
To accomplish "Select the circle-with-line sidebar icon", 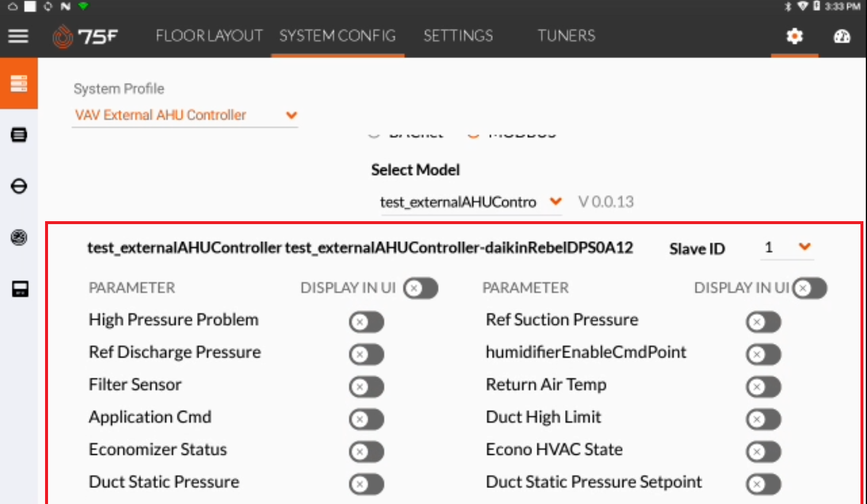I will [x=19, y=186].
